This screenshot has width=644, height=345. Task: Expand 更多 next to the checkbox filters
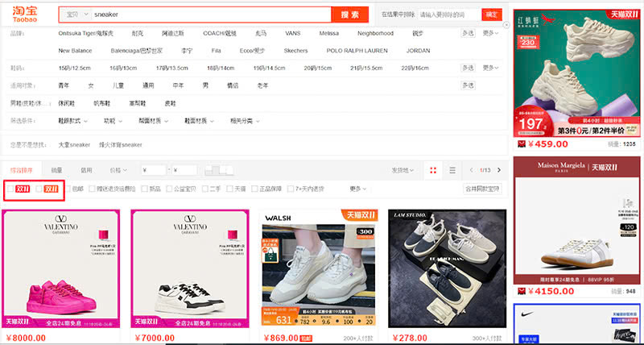coord(357,189)
